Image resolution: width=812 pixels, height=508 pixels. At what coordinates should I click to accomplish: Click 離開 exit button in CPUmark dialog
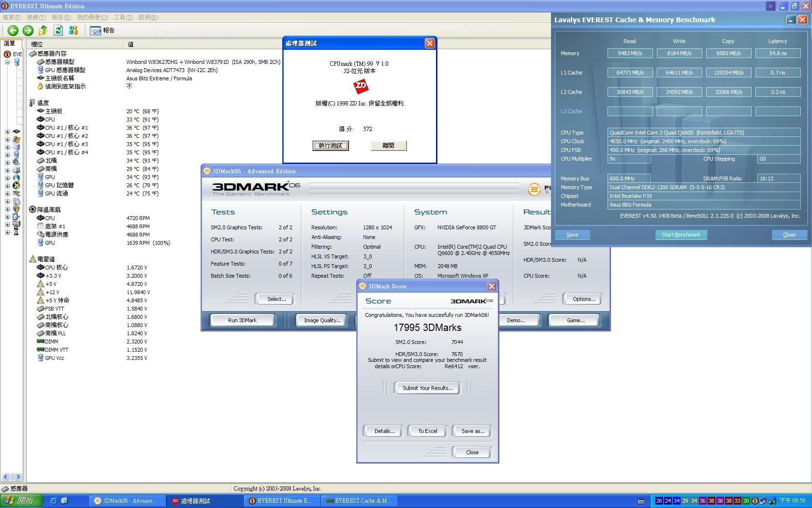[x=389, y=146]
